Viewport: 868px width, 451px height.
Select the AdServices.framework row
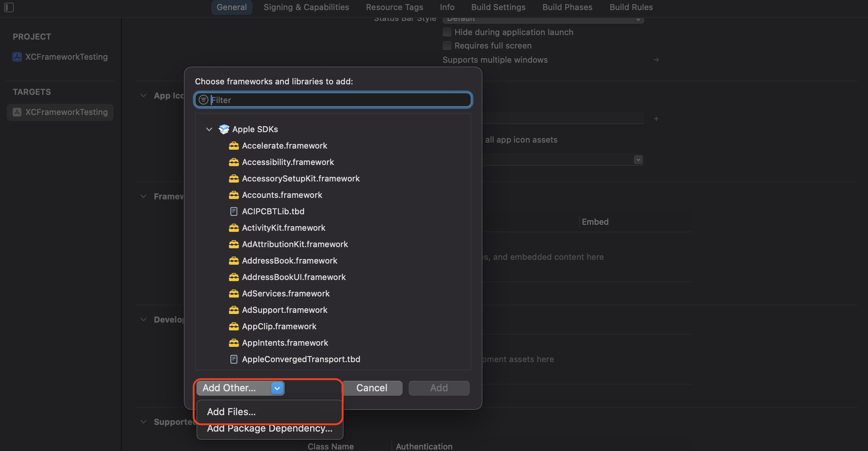(x=333, y=293)
